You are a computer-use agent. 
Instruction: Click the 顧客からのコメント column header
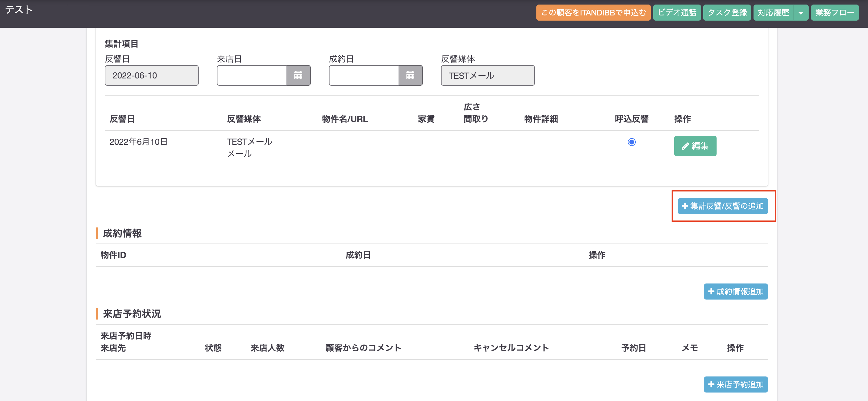coord(363,348)
